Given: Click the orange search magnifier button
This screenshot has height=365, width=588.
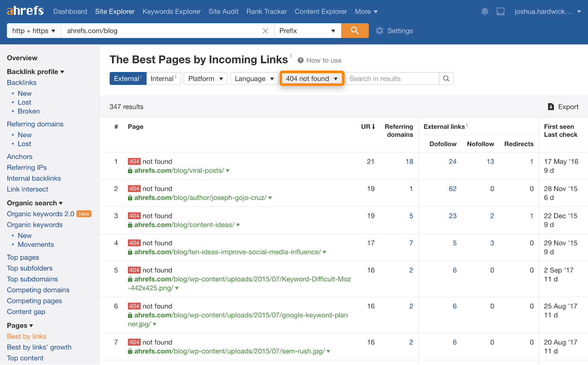Looking at the screenshot, I should [355, 31].
